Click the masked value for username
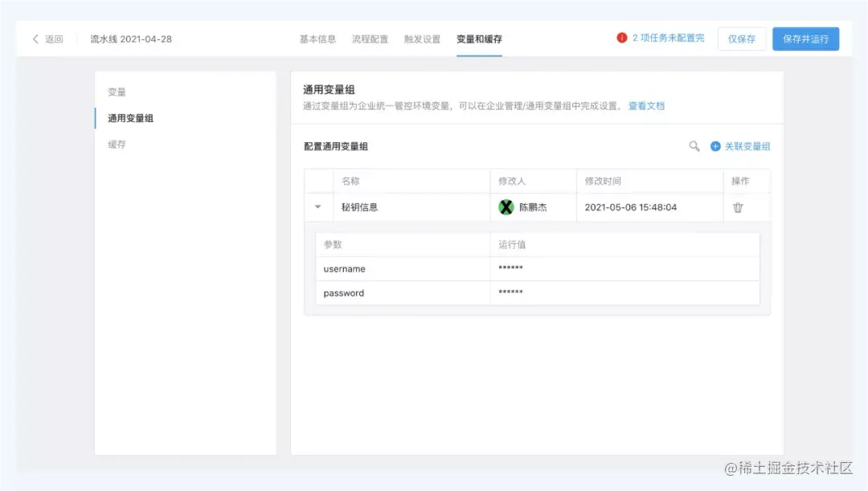868x491 pixels. click(510, 268)
